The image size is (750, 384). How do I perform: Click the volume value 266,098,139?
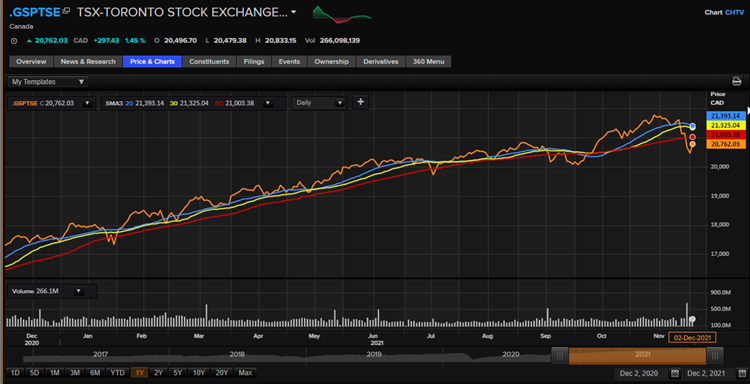pyautogui.click(x=339, y=41)
